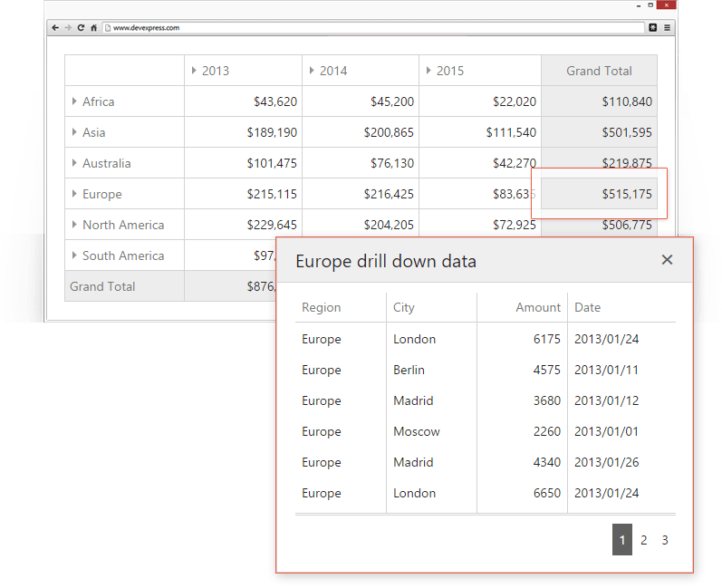Focus the www.devexpress.com address bar

coord(373,27)
